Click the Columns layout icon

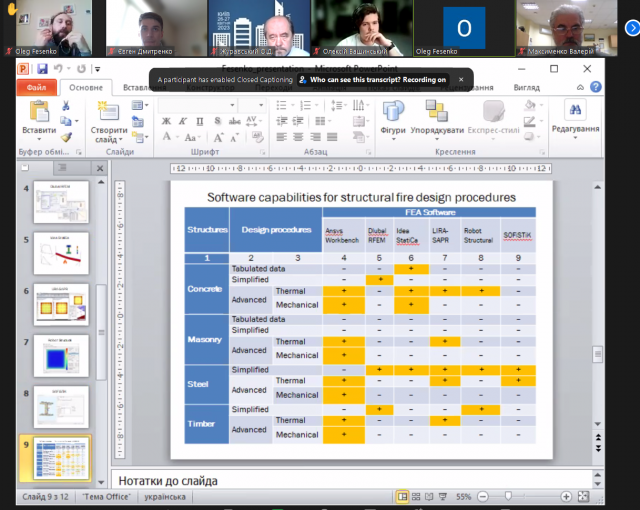point(321,121)
